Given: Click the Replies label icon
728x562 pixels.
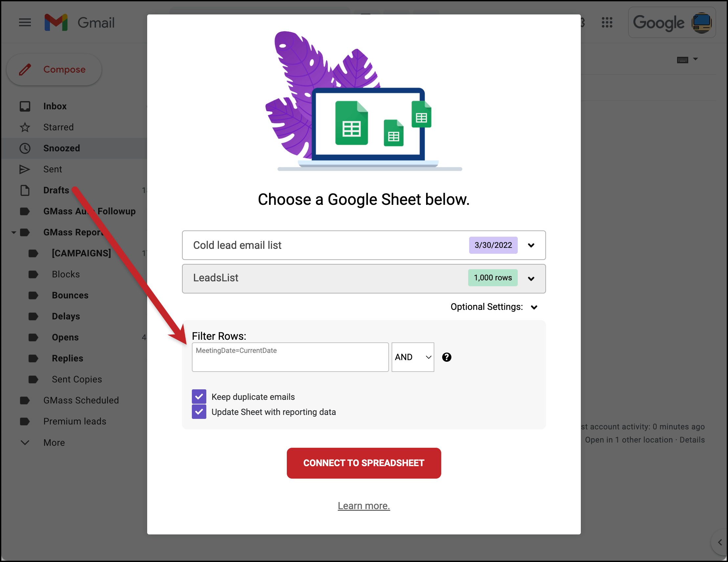Looking at the screenshot, I should pos(33,358).
